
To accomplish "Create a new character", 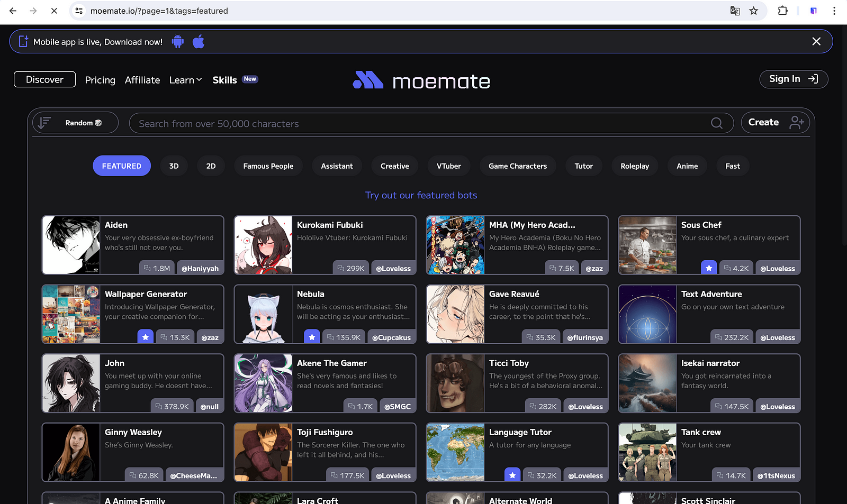I will pyautogui.click(x=776, y=123).
